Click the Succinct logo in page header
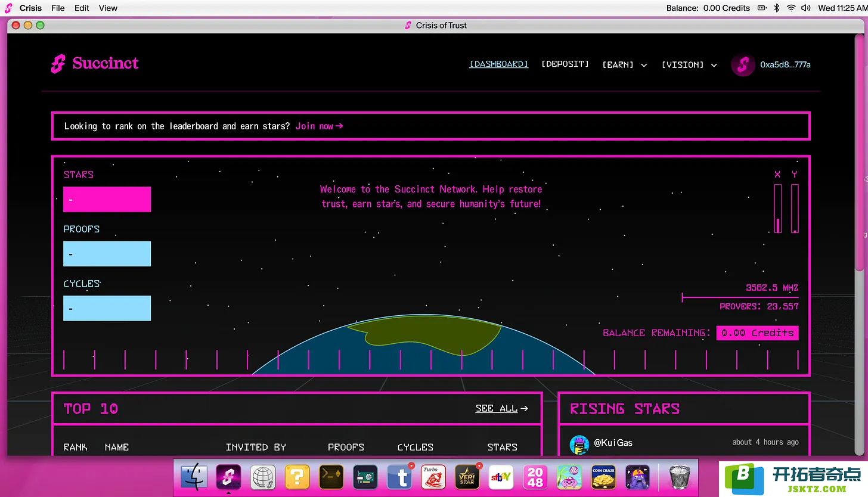The image size is (868, 497). click(95, 64)
